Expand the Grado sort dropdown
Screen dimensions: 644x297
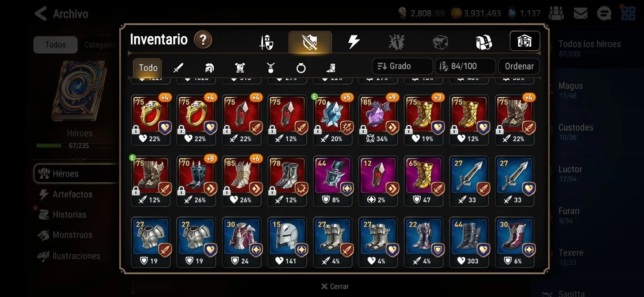click(x=402, y=66)
